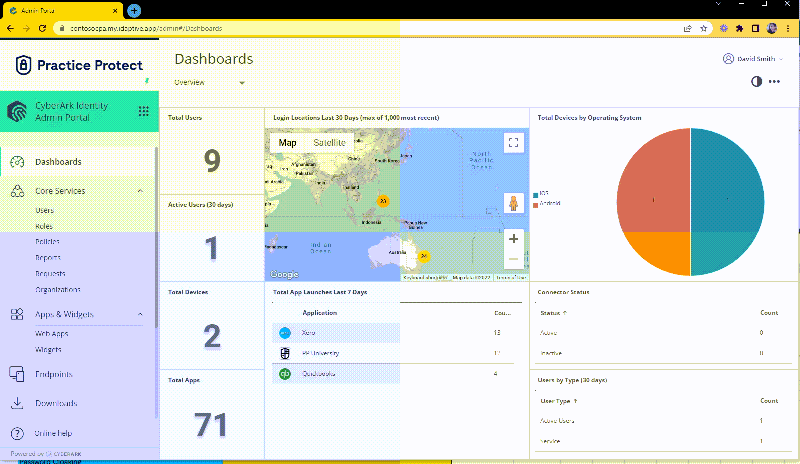Open David Smith user menu
This screenshot has width=800, height=464.
pyautogui.click(x=753, y=59)
